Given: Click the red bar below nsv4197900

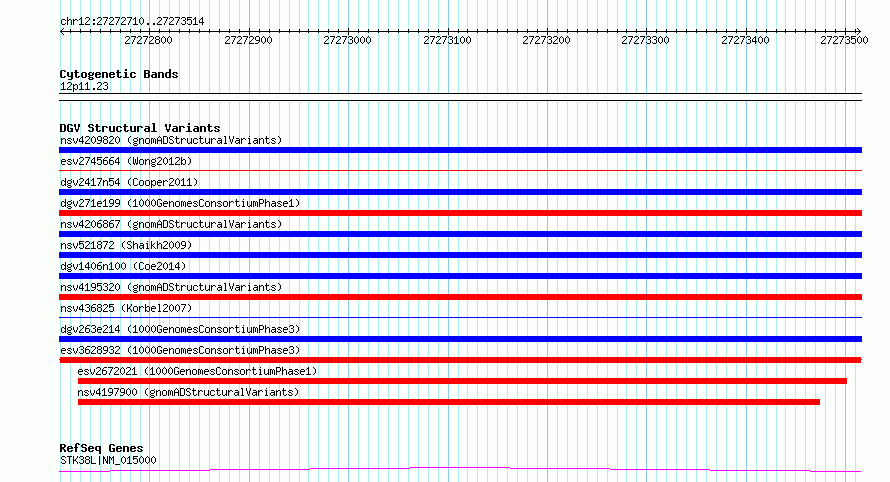Looking at the screenshot, I should [448, 402].
